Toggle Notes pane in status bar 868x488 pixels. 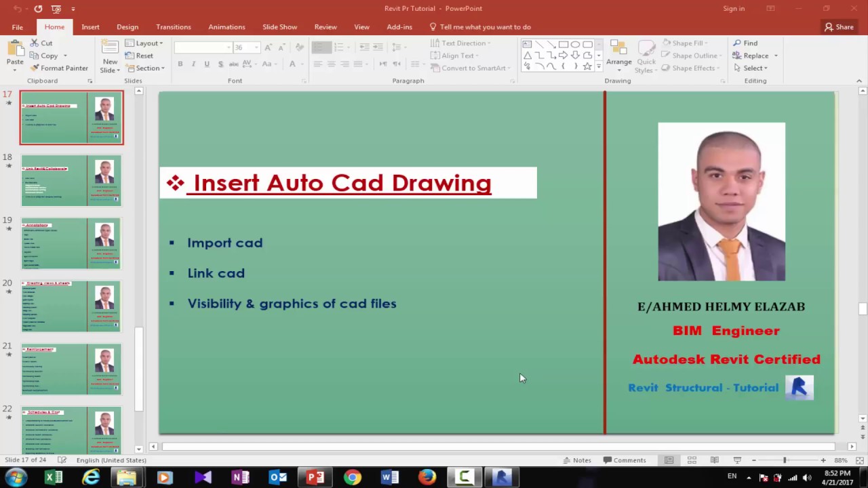click(x=577, y=460)
